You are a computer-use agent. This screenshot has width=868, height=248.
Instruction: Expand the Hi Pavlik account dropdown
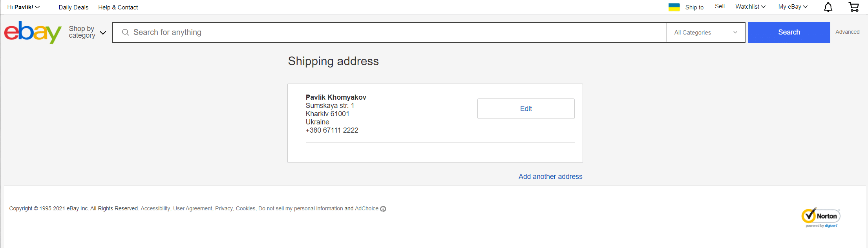[24, 7]
